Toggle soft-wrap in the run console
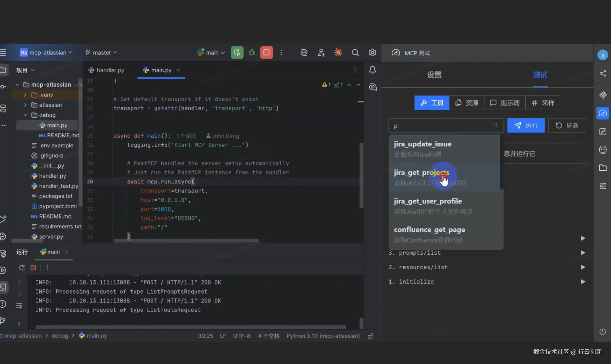The width and height of the screenshot is (611, 364). tap(19, 306)
